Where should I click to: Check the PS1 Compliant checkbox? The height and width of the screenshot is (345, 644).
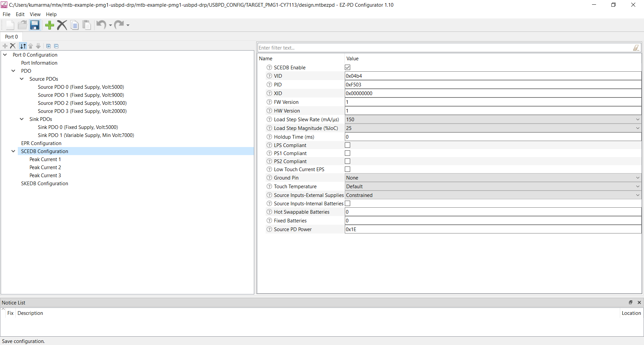tap(347, 153)
